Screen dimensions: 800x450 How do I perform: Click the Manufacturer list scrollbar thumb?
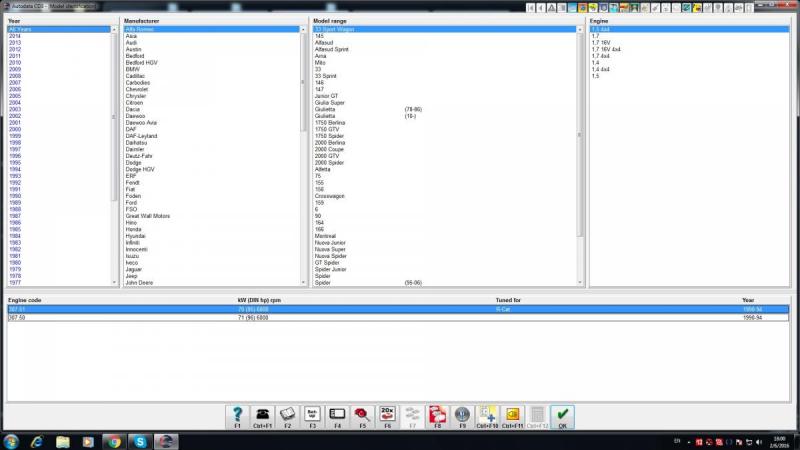303,83
